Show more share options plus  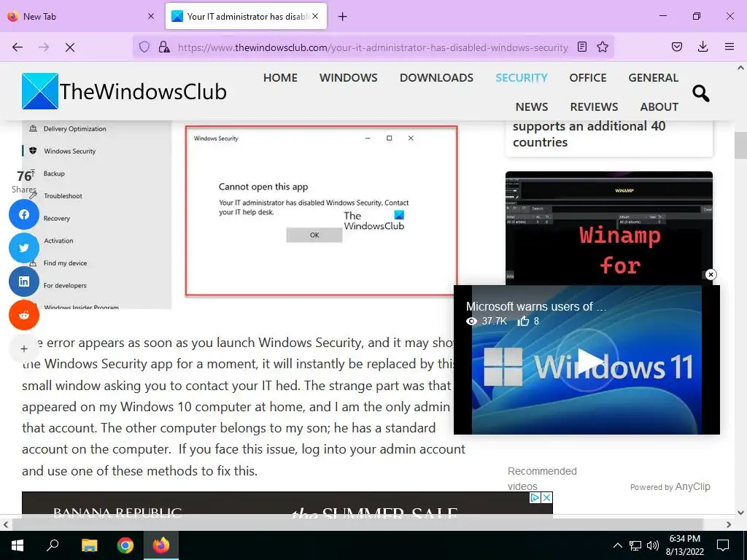coord(24,349)
